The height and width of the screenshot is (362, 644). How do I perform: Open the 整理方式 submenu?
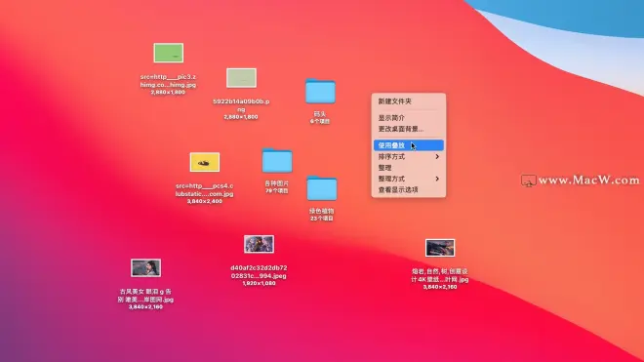[x=409, y=180]
